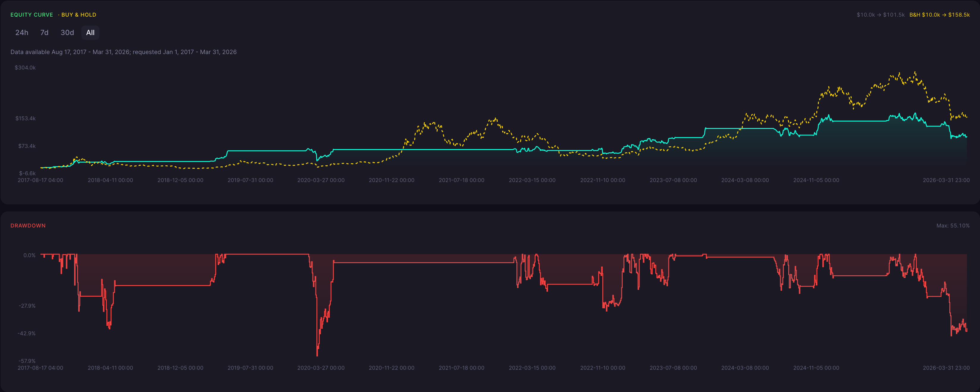Click the '$304.0k' equity axis label
This screenshot has height=392, width=980.
(x=25, y=68)
